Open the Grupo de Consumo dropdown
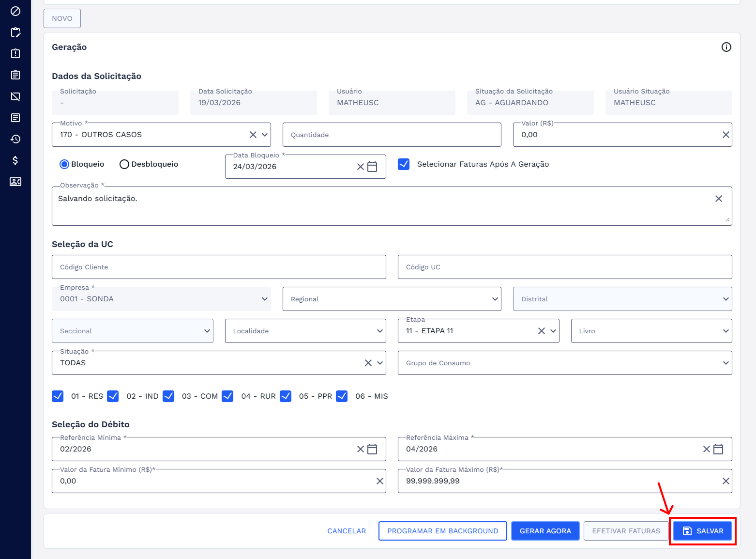 pyautogui.click(x=564, y=363)
